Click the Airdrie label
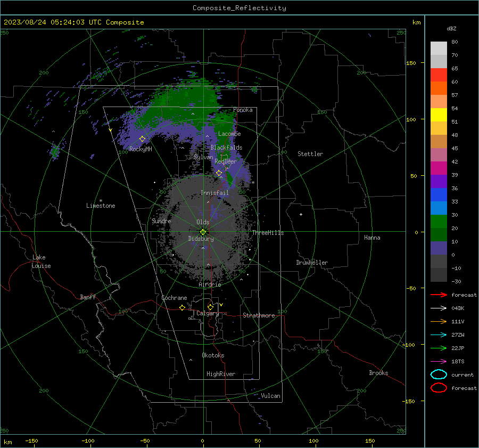This screenshot has width=479, height=448. click(x=210, y=284)
